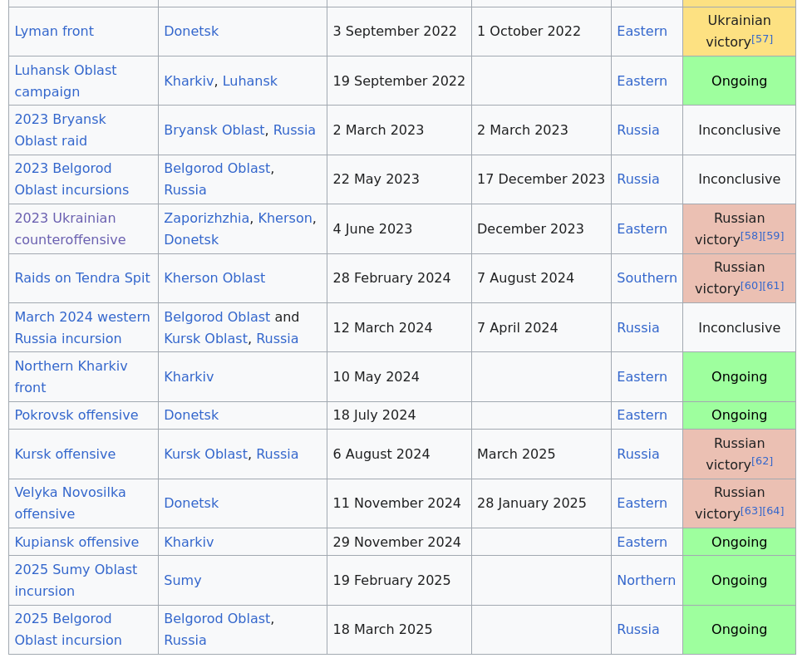Click Kharkiv in the Kupiansk offensive row
Image resolution: width=812 pixels, height=663 pixels.
pyautogui.click(x=189, y=543)
